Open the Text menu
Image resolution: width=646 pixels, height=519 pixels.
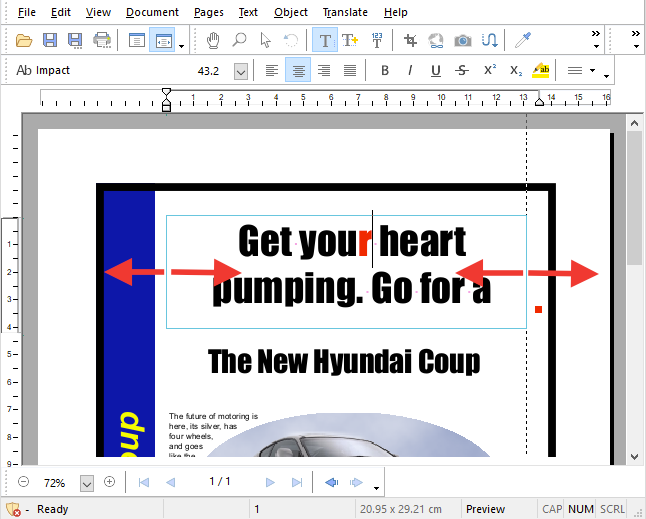tap(248, 12)
